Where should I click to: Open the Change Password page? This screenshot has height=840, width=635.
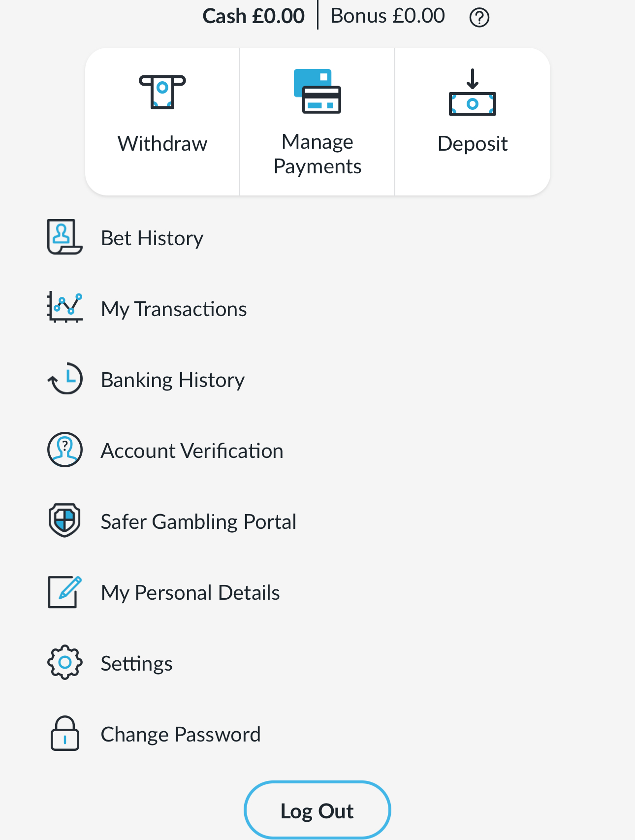point(181,734)
